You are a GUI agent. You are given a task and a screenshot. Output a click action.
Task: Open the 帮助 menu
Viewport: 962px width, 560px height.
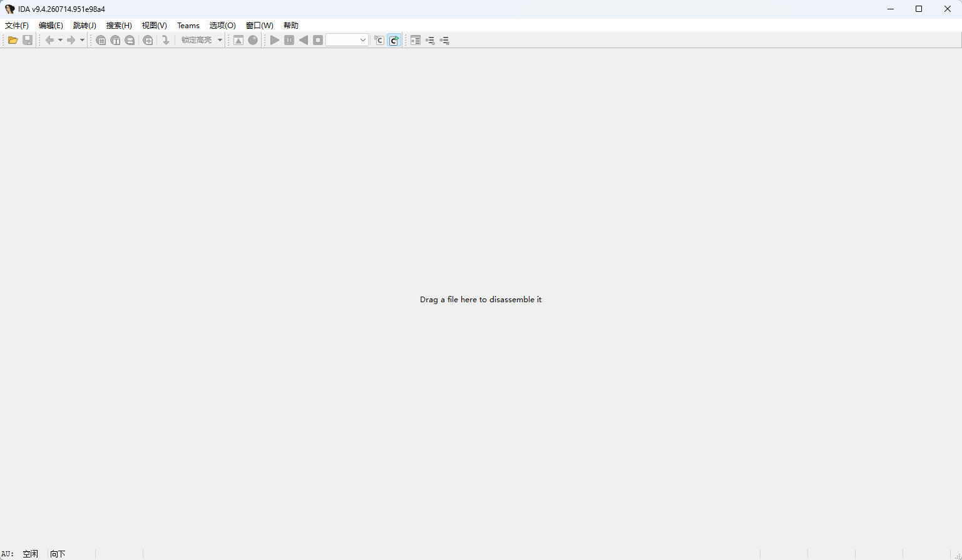291,26
